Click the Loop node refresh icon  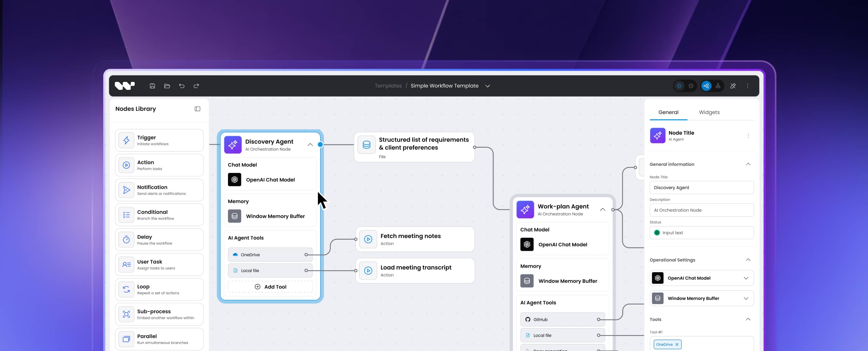click(126, 289)
